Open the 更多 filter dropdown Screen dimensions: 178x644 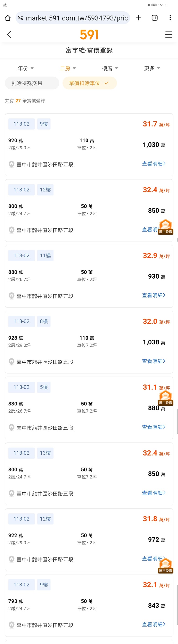(x=152, y=68)
